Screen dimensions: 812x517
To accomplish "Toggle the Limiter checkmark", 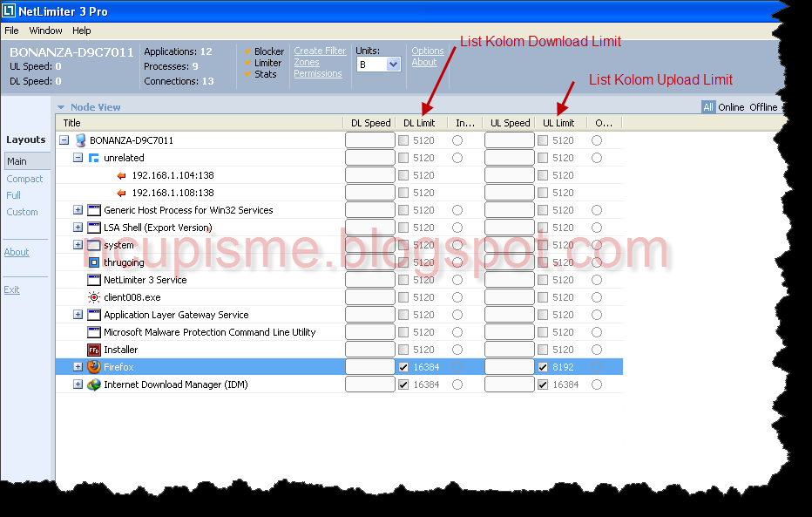I will 247,63.
